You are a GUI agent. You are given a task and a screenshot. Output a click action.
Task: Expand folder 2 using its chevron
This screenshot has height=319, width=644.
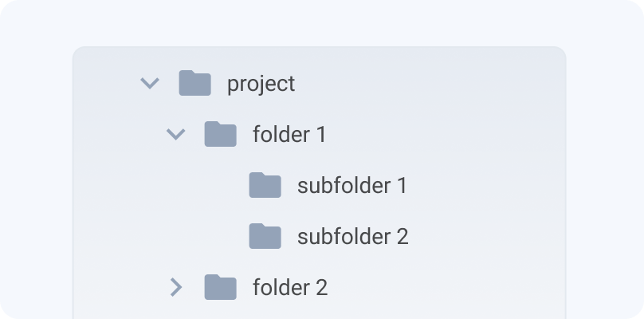coord(176,287)
